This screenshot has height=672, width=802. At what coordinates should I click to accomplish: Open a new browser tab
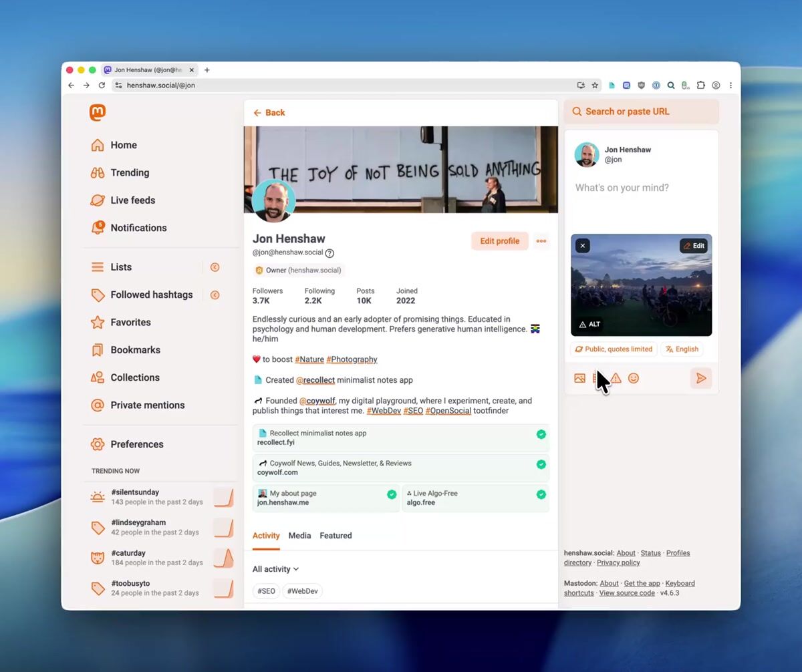[x=207, y=70]
